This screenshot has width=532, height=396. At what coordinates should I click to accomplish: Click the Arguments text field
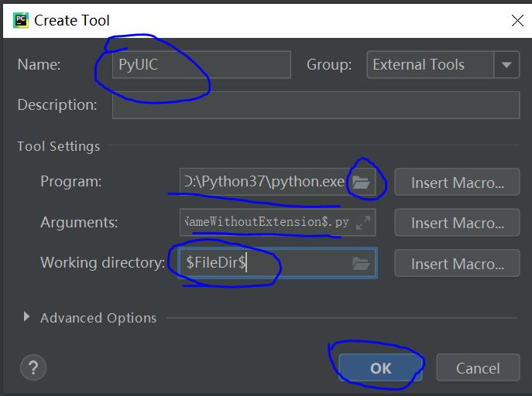click(x=266, y=223)
